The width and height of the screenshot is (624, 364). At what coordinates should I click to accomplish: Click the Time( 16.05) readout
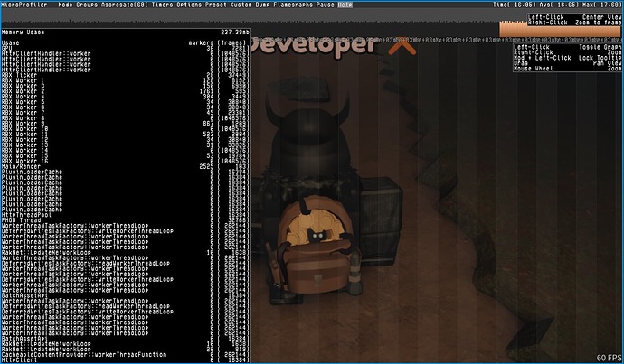515,5
